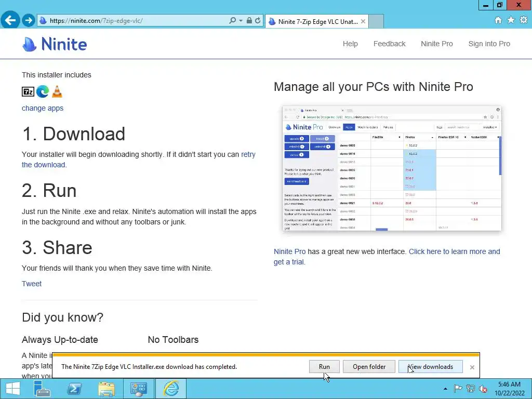Go back with the browser back arrow
This screenshot has height=399, width=532.
10,20
